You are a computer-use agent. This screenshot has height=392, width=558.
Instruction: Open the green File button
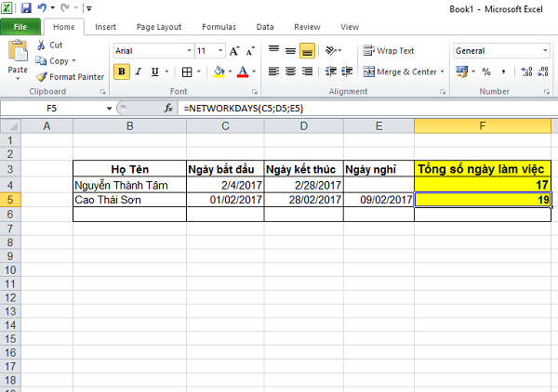pyautogui.click(x=20, y=27)
